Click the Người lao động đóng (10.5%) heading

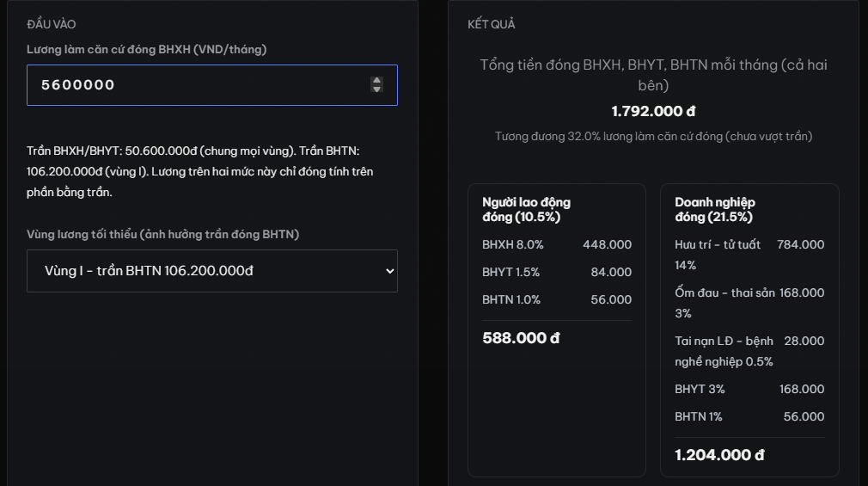[x=526, y=210]
